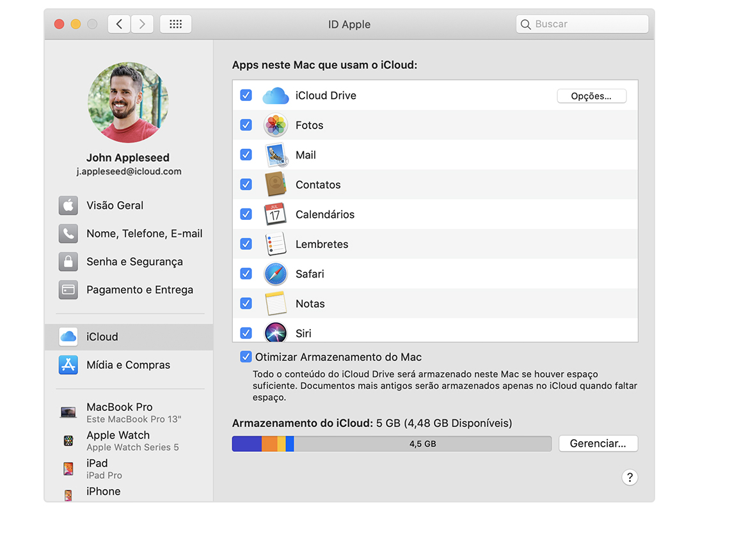The height and width of the screenshot is (560, 746).
Task: Click the Fotos app icon
Action: pos(276,125)
